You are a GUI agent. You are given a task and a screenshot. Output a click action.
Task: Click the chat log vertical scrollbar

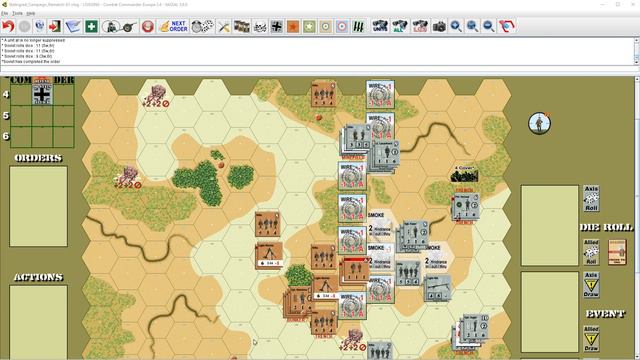click(636, 51)
